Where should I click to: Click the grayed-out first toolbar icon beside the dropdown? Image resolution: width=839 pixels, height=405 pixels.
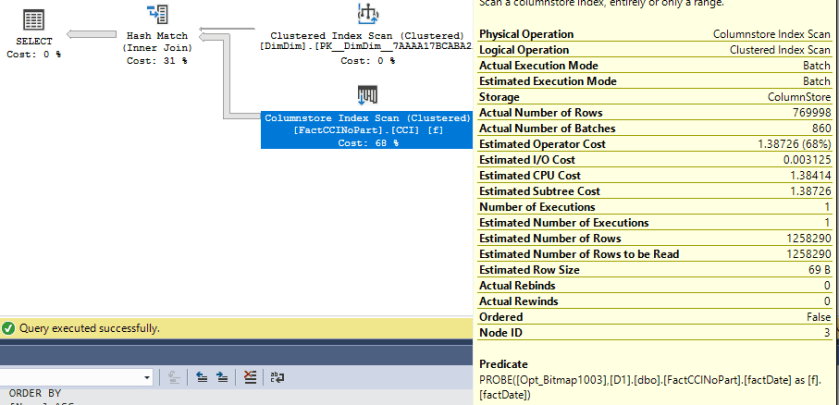tap(174, 377)
